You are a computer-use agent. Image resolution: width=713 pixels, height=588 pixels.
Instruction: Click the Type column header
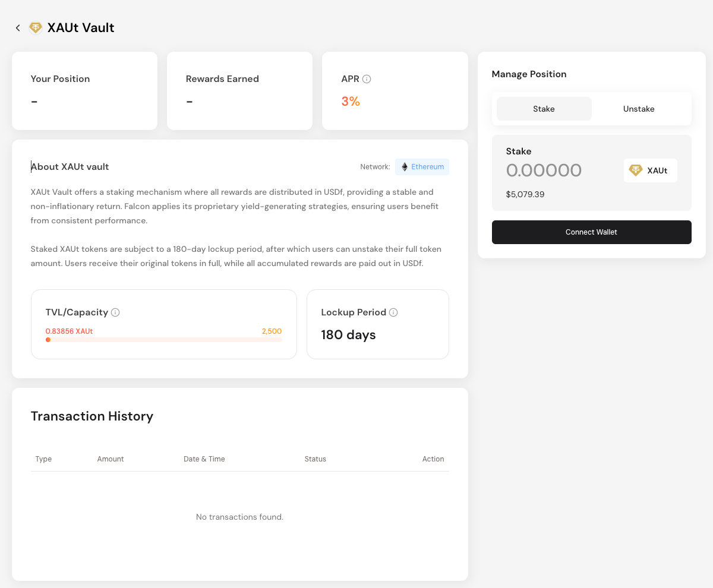click(x=43, y=459)
